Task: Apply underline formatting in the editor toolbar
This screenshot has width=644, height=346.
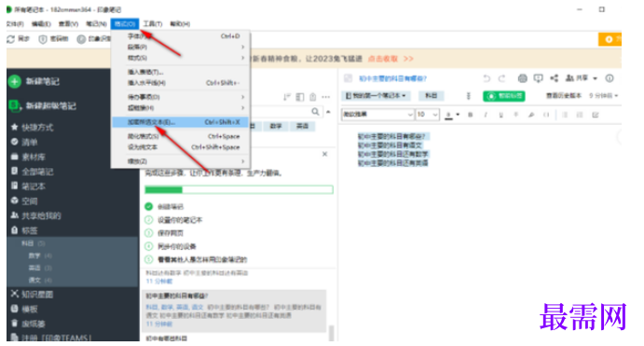Action: click(500, 115)
